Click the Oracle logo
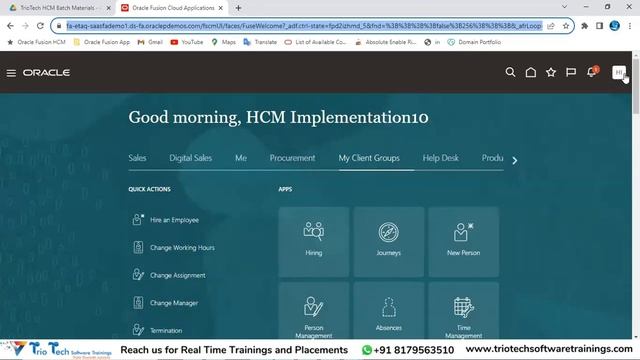The width and height of the screenshot is (640, 360). coord(47,73)
